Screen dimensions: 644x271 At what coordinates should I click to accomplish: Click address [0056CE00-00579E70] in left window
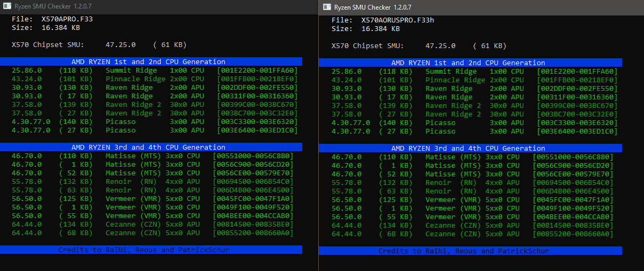[x=253, y=173]
